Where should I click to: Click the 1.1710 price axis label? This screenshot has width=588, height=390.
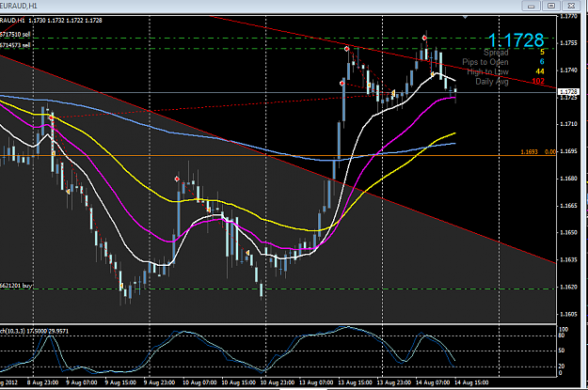tap(568, 124)
